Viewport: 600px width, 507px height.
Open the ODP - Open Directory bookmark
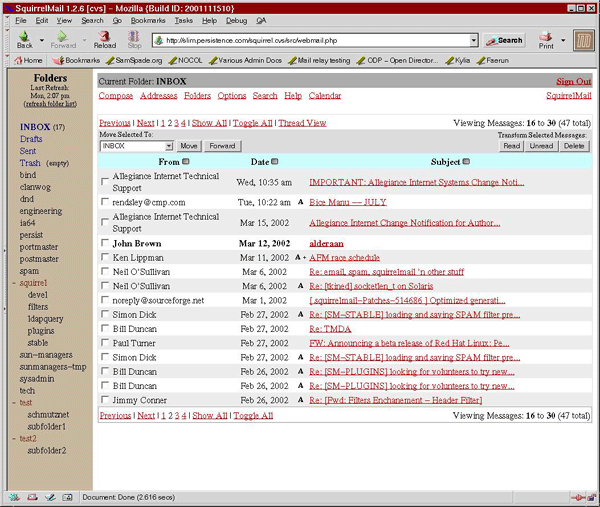coord(397,60)
